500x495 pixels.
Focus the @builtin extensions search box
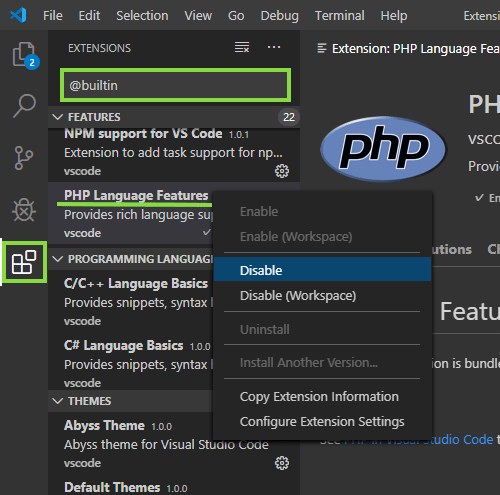click(175, 85)
